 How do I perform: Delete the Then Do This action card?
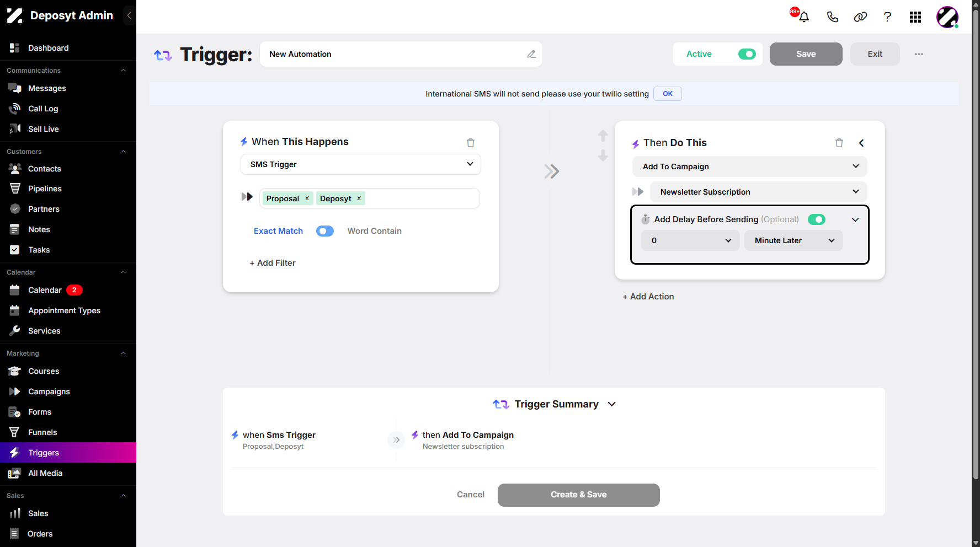click(839, 143)
